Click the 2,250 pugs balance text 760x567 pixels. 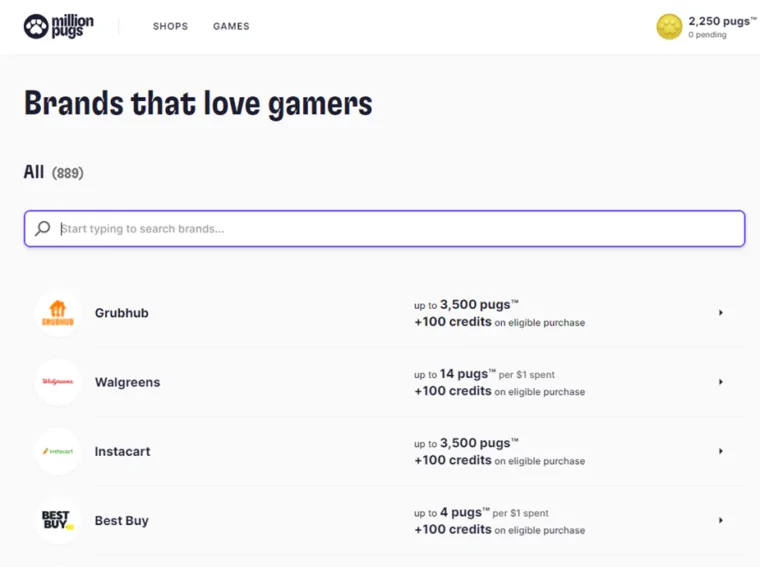pyautogui.click(x=721, y=21)
